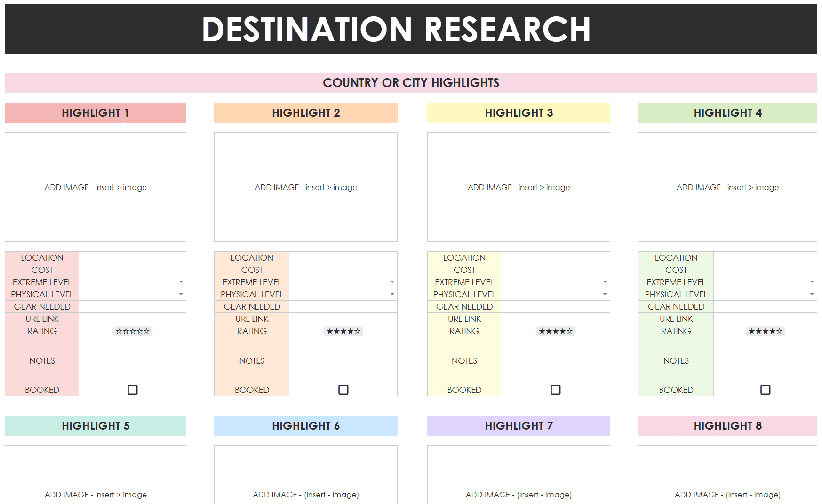The height and width of the screenshot is (504, 822).
Task: Select the HIGHLIGHT 3 header cell
Action: tap(519, 113)
